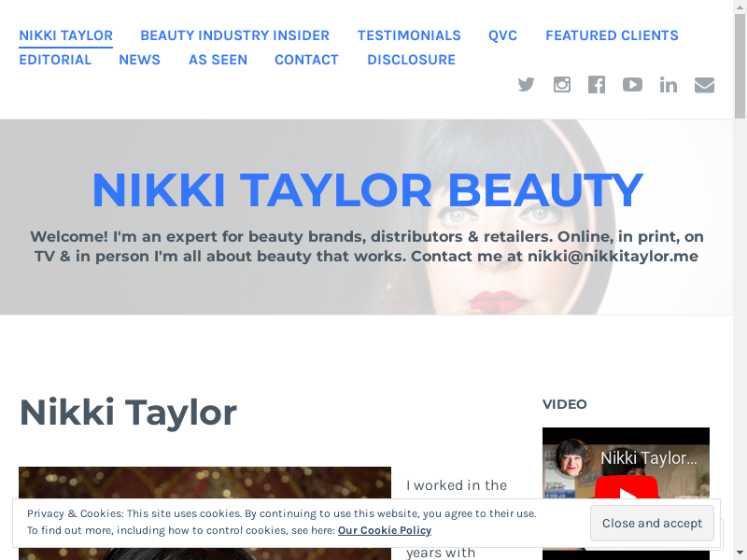Click the video channel avatar thumbnail

tap(572, 457)
